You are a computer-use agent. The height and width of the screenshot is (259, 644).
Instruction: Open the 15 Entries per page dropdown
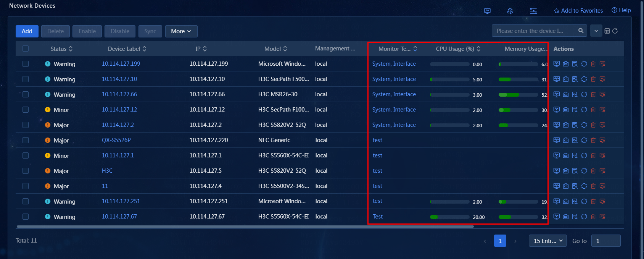point(548,241)
